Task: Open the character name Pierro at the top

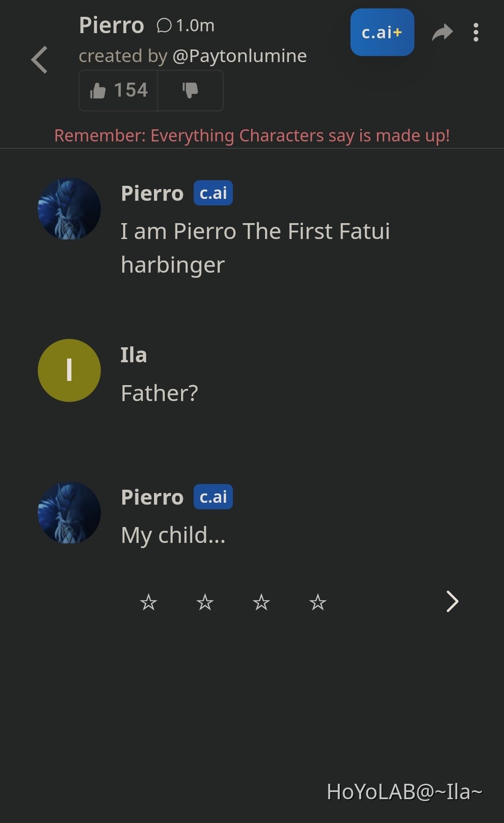Action: tap(112, 26)
